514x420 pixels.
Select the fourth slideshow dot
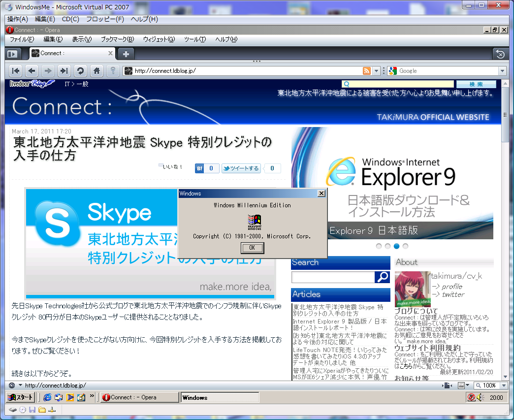[406, 246]
